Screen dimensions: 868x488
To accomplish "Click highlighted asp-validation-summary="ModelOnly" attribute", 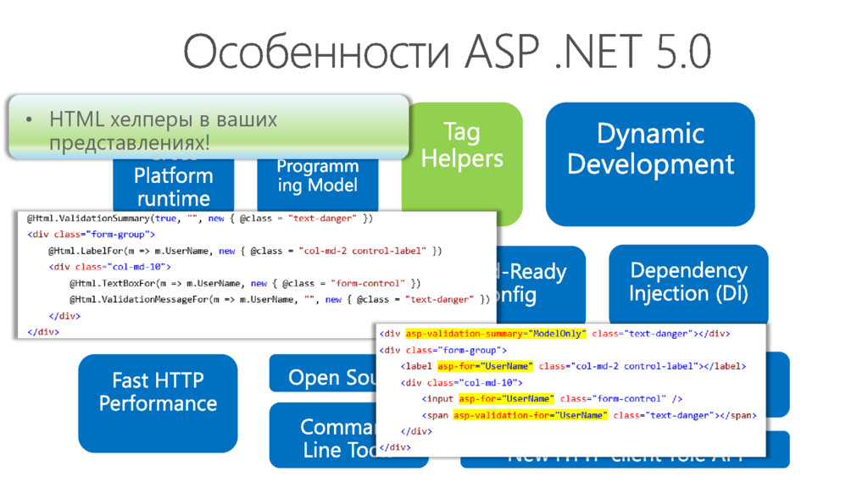I will point(495,334).
